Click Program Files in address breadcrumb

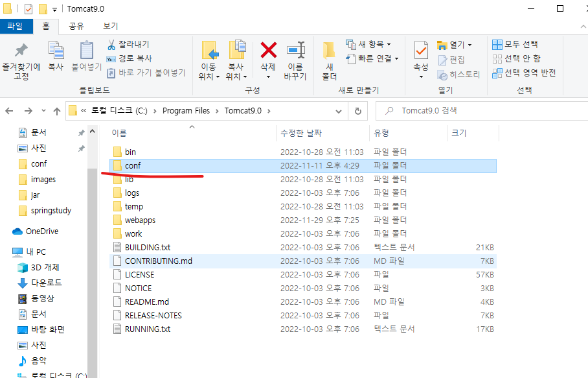(x=186, y=111)
